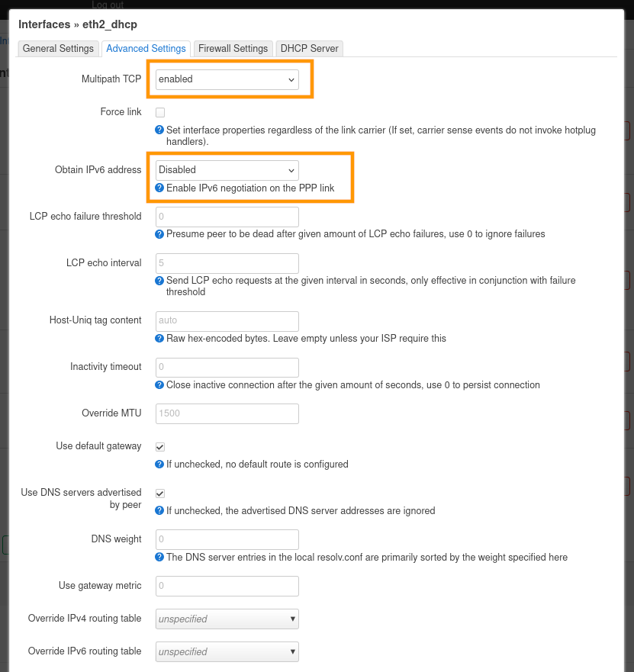Open Override IPv4 routing table dropdown
This screenshot has width=634, height=672.
click(x=227, y=619)
